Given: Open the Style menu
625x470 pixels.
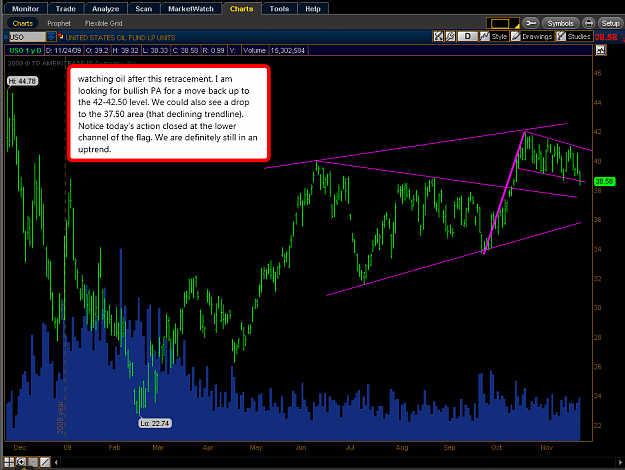Looking at the screenshot, I should pyautogui.click(x=493, y=37).
